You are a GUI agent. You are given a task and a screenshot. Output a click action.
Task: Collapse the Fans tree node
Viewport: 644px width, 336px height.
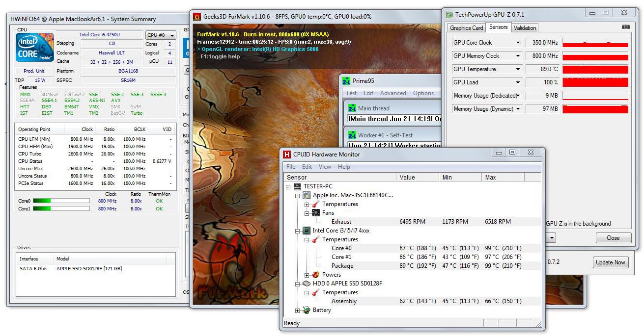click(x=307, y=213)
